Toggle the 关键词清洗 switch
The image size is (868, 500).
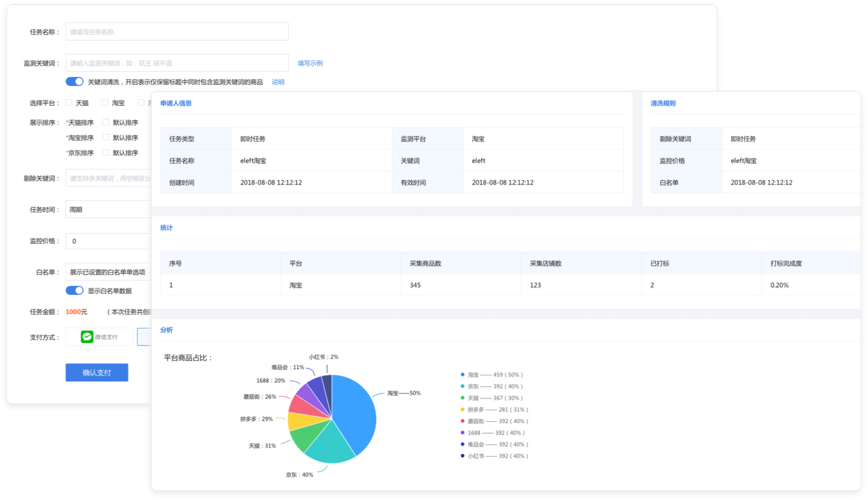point(74,82)
